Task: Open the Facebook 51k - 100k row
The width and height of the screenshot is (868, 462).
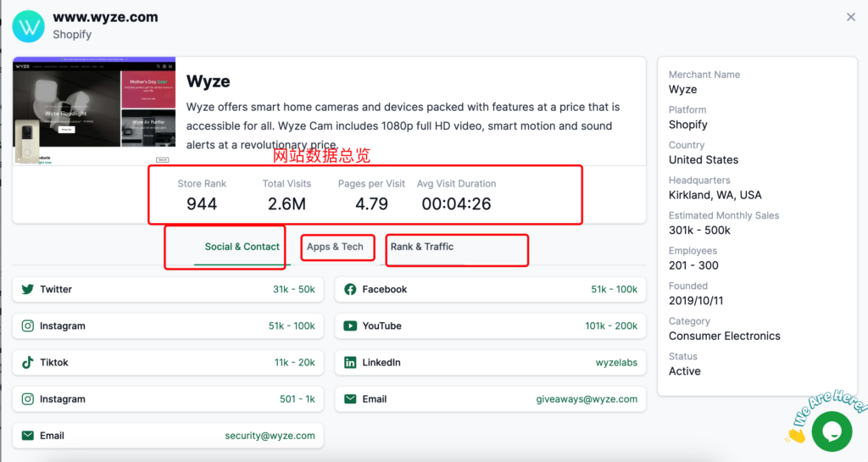Action: [491, 289]
